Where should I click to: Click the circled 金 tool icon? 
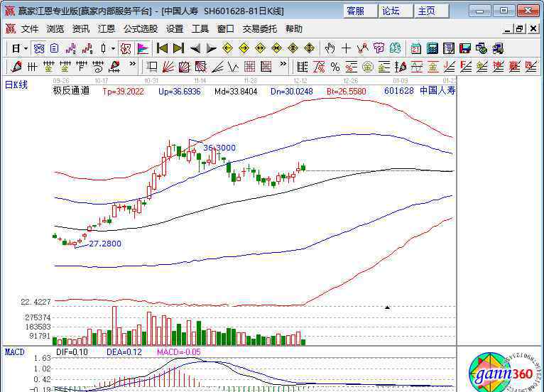[x=367, y=66]
